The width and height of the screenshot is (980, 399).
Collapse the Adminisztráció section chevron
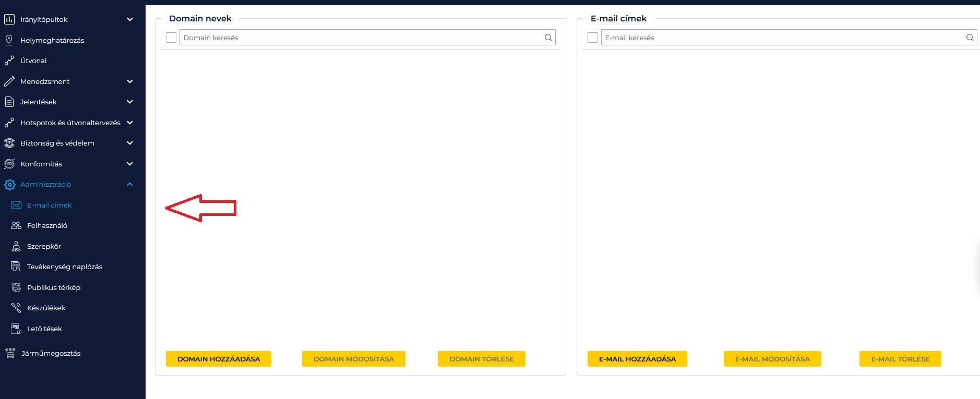[x=130, y=184]
